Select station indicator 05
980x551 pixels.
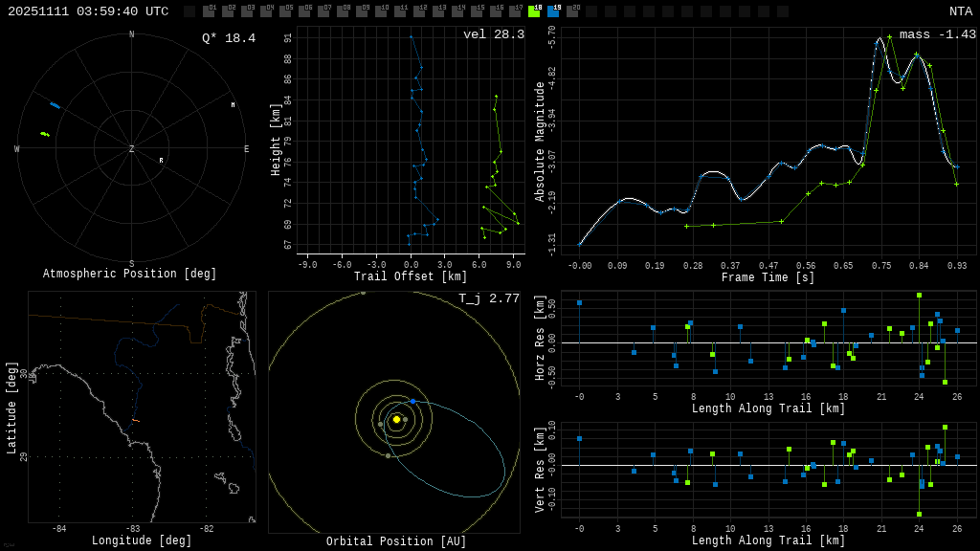point(285,11)
